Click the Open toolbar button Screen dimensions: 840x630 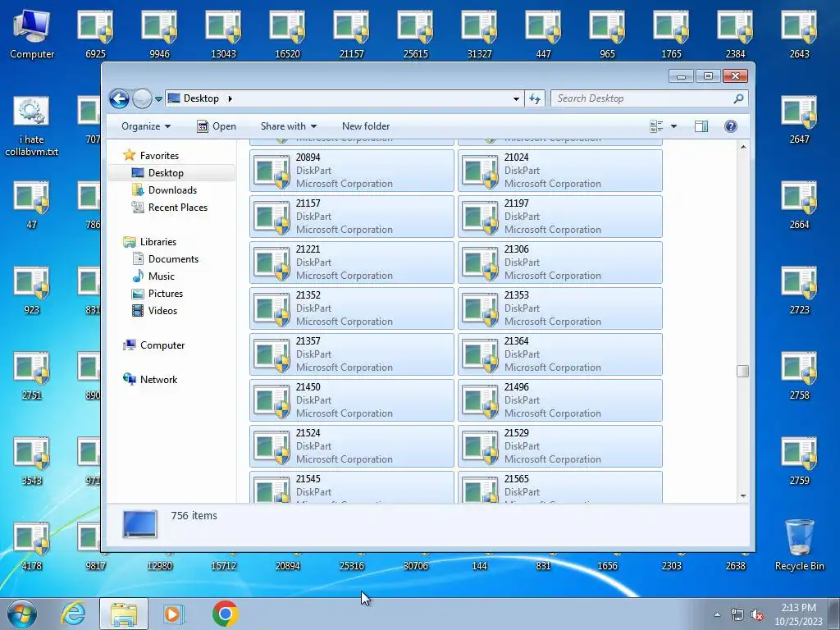point(217,126)
